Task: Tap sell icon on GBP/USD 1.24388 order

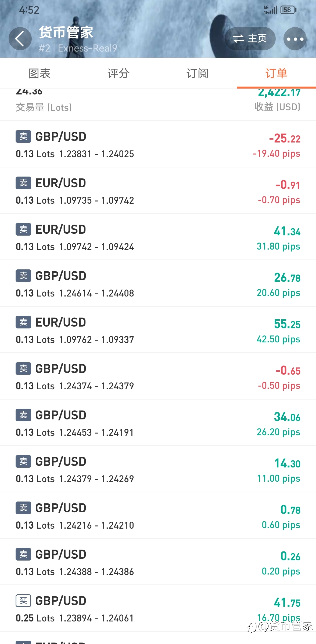Action: pos(23,554)
